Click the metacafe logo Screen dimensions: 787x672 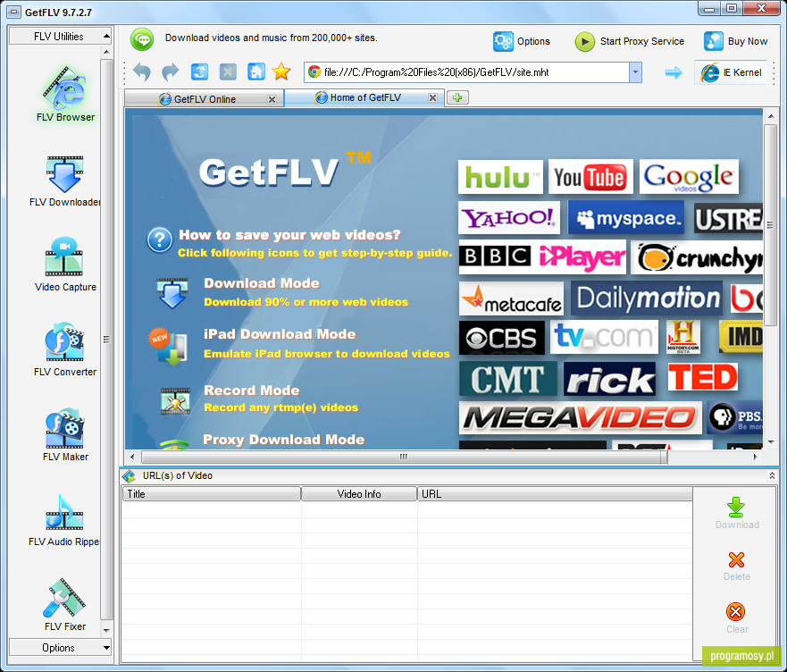(x=512, y=298)
